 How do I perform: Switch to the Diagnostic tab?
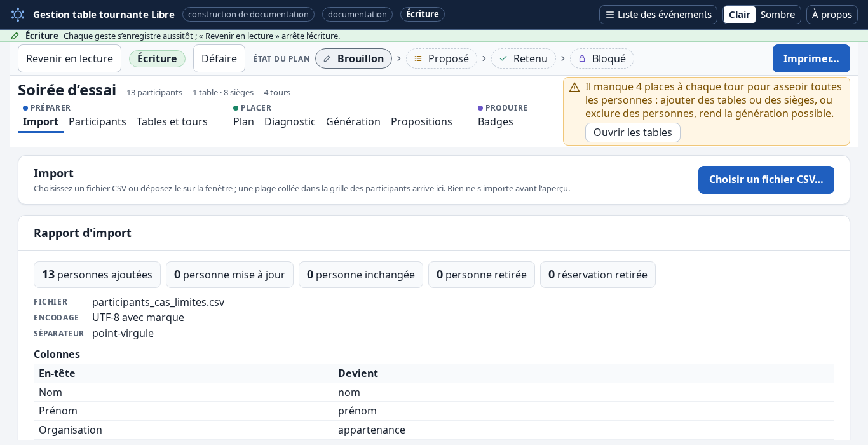pyautogui.click(x=290, y=121)
